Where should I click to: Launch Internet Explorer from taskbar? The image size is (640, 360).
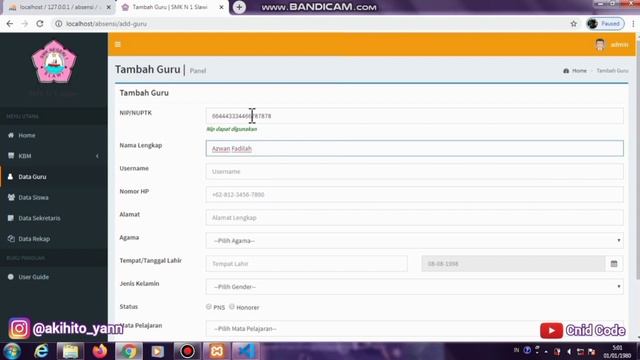tap(41, 351)
